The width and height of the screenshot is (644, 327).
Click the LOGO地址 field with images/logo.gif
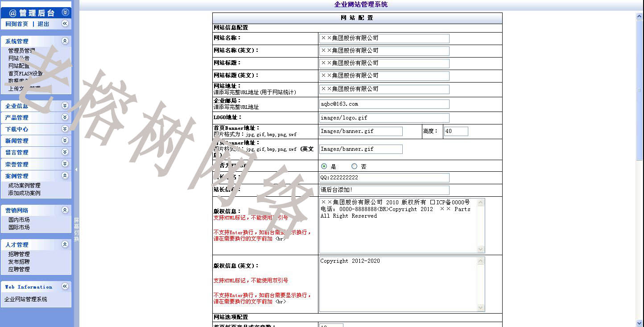(384, 118)
